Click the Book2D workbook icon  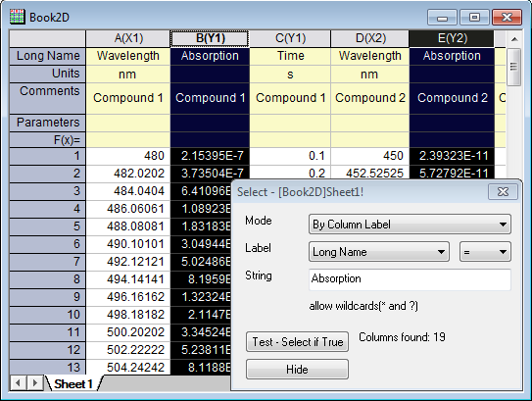click(x=17, y=17)
